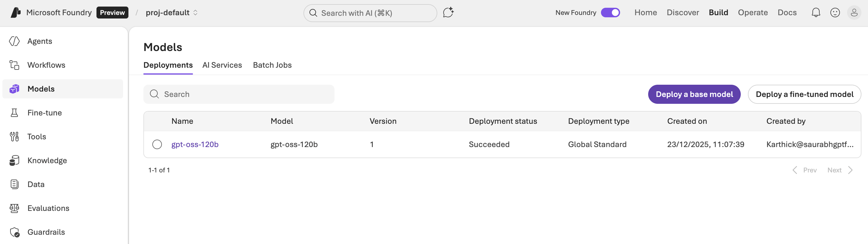This screenshot has width=868, height=244.
Task: Open the gpt-oss-120b deployment link
Action: click(195, 144)
